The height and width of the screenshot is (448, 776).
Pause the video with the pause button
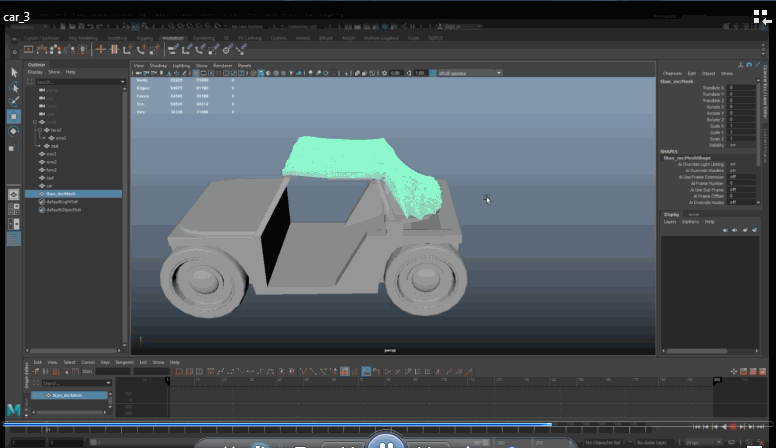tap(387, 441)
